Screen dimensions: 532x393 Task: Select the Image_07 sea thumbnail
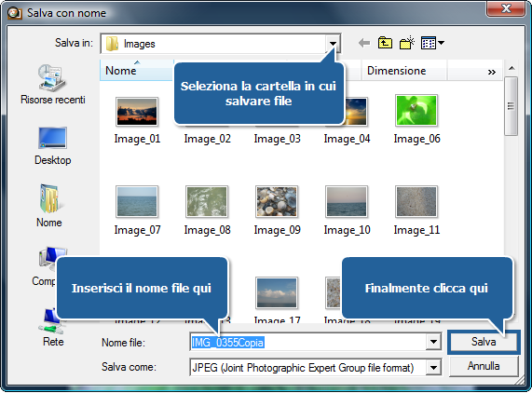click(x=137, y=201)
